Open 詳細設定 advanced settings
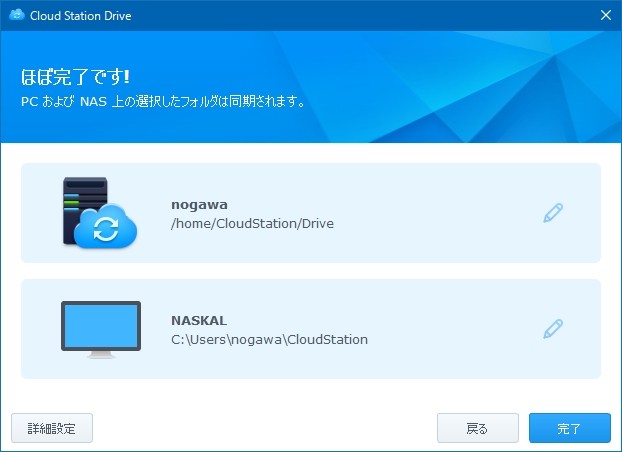 click(52, 428)
